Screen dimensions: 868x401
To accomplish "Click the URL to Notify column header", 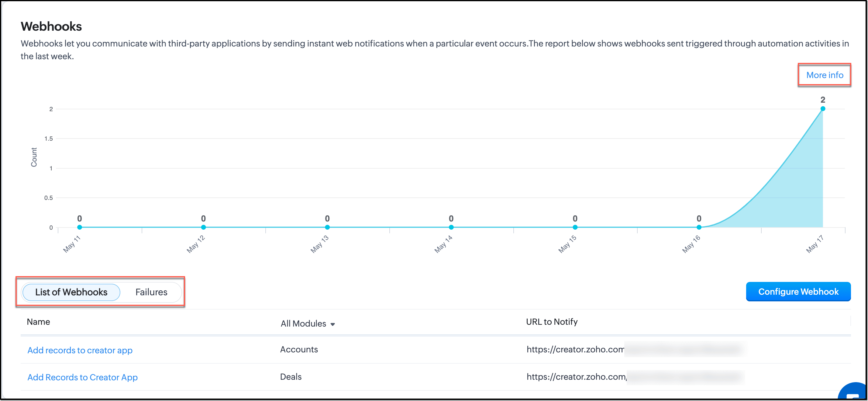I will pos(552,322).
